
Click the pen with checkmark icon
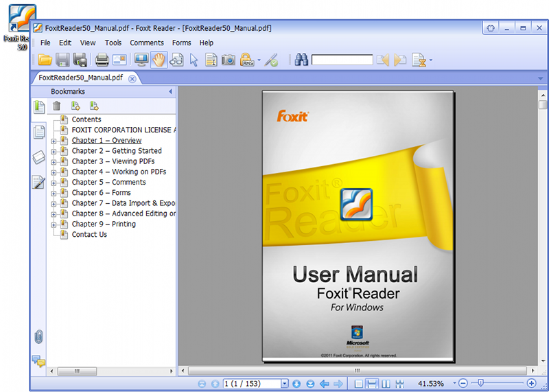tap(271, 60)
